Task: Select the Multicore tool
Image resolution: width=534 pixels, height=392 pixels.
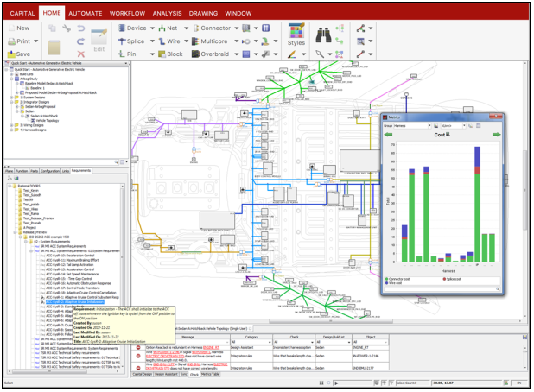Action: coord(210,41)
